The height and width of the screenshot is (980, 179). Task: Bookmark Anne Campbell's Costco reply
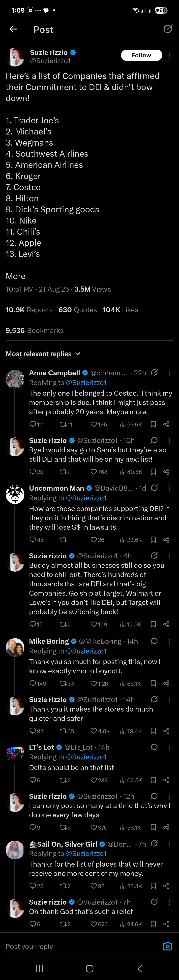[153, 424]
